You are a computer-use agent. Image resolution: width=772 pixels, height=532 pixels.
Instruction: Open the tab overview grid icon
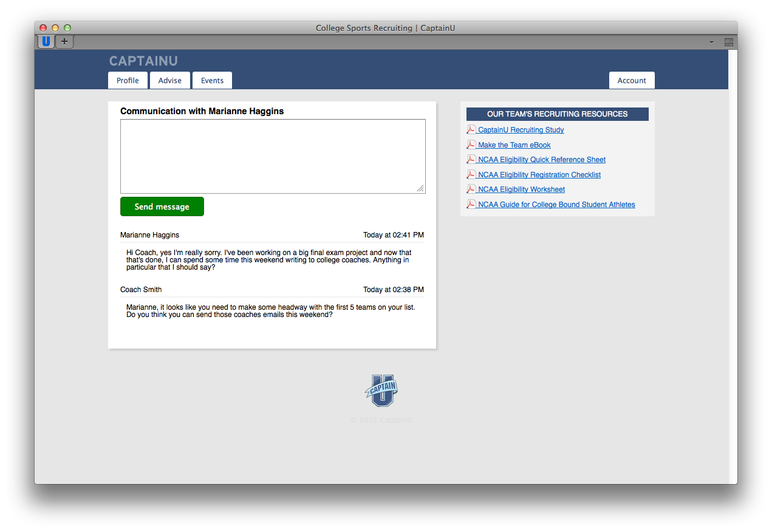729,42
